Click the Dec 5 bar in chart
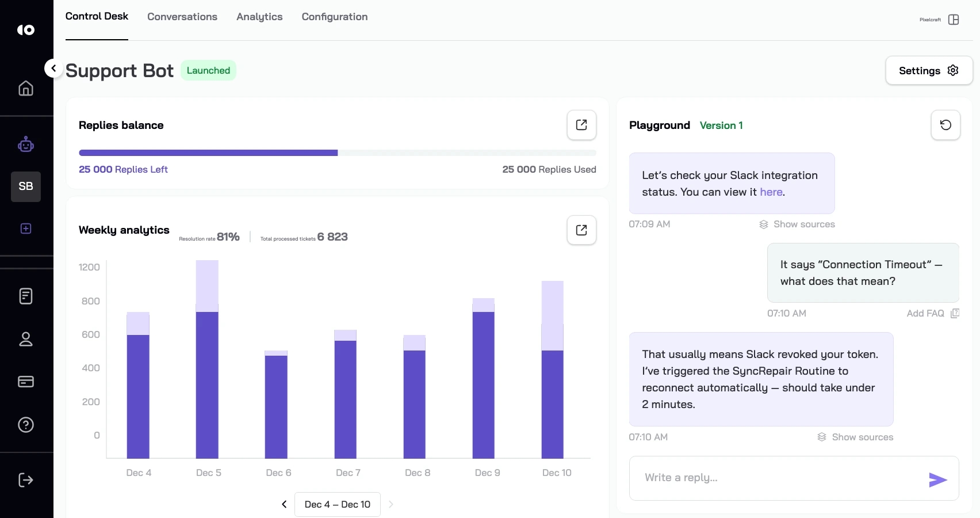The height and width of the screenshot is (518, 980). pyautogui.click(x=207, y=359)
